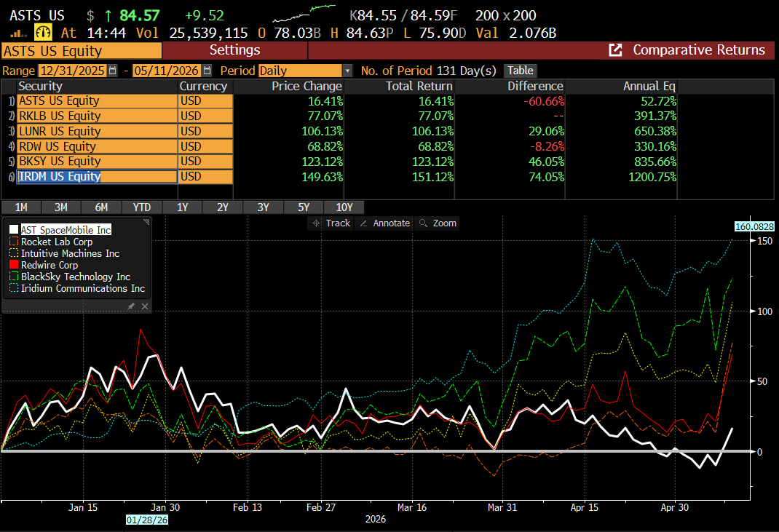Select row 4 RDW US Equity security
The width and height of the screenshot is (779, 532).
pyautogui.click(x=98, y=146)
